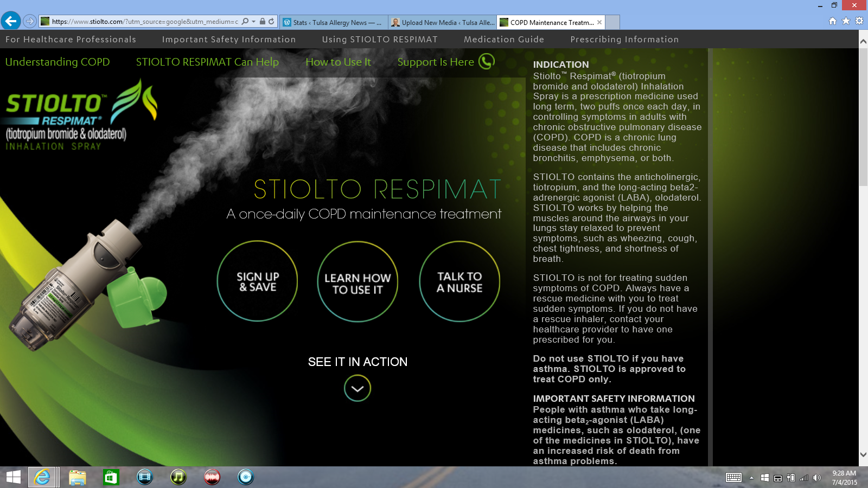Open the browser Tools gear icon

click(859, 21)
